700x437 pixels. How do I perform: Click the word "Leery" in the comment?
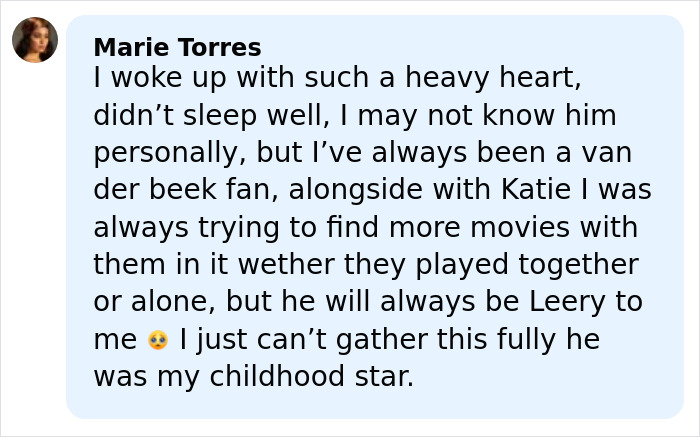pyautogui.click(x=581, y=302)
